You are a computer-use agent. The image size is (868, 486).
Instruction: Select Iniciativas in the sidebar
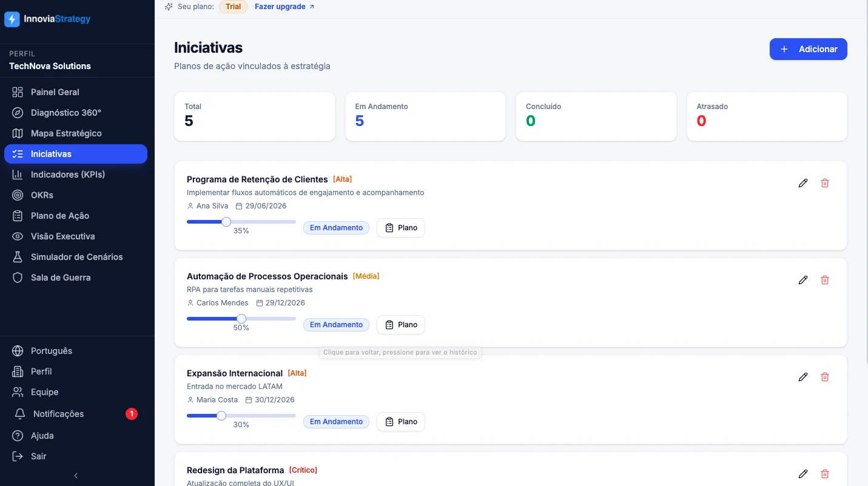[76, 154]
